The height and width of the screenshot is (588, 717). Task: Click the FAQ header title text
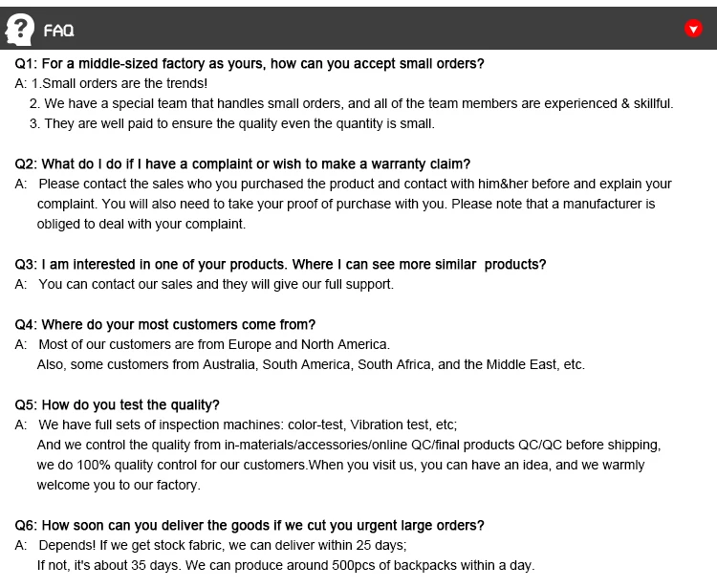pyautogui.click(x=59, y=31)
